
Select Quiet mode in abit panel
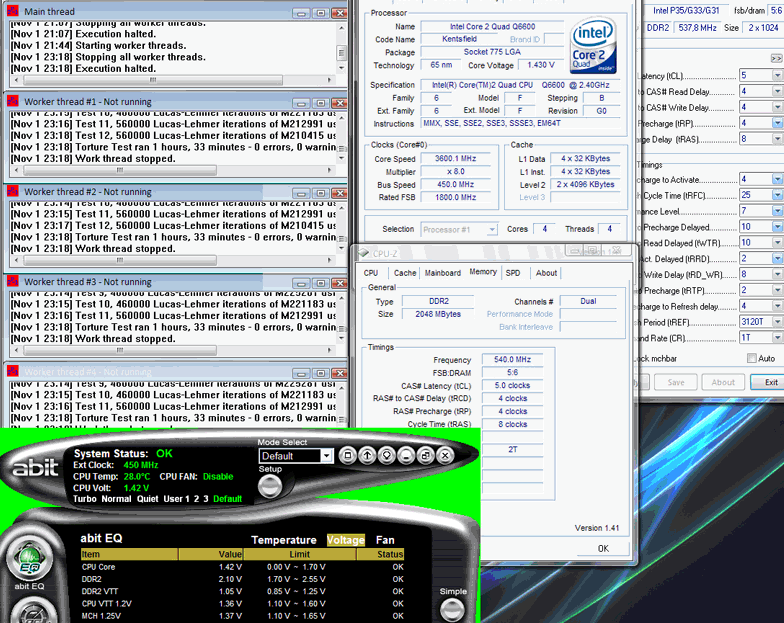click(148, 498)
